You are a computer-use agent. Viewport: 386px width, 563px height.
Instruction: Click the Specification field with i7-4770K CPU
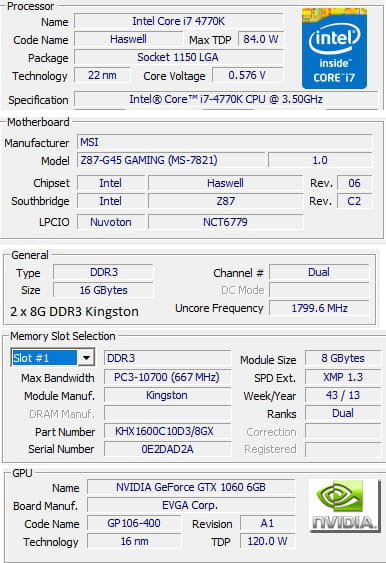tap(226, 99)
